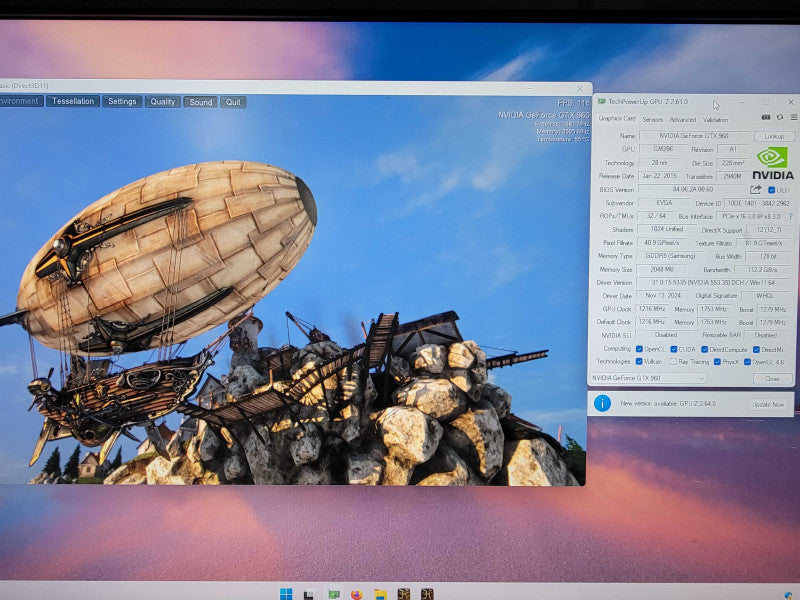Open the Tessellation menu in Heaven
This screenshot has height=600, width=800.
tap(73, 101)
